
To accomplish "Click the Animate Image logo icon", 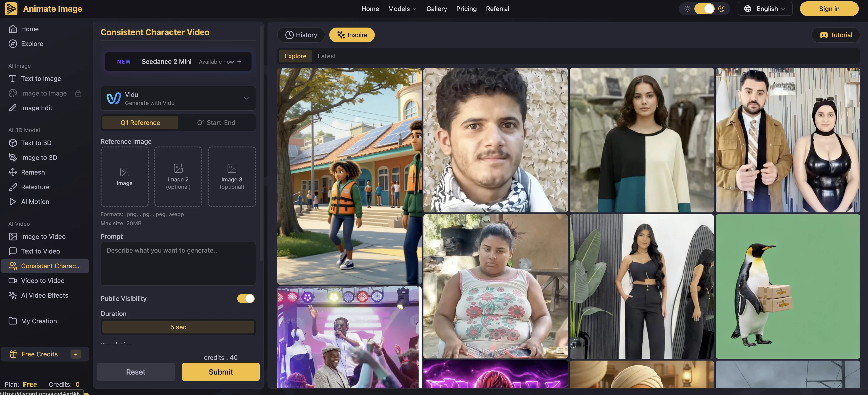I will point(11,9).
